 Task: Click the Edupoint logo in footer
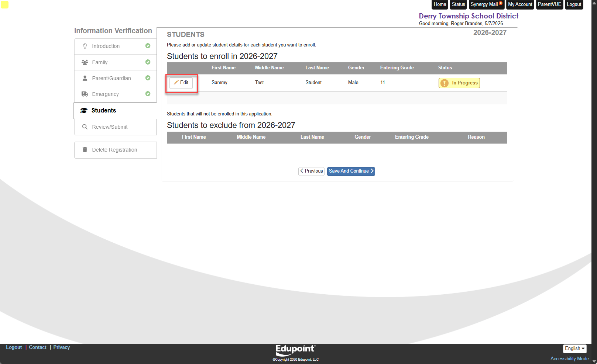295,350
